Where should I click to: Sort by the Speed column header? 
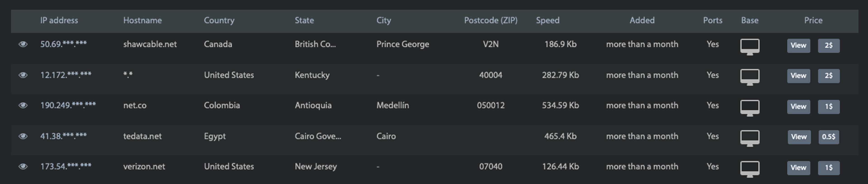[547, 20]
